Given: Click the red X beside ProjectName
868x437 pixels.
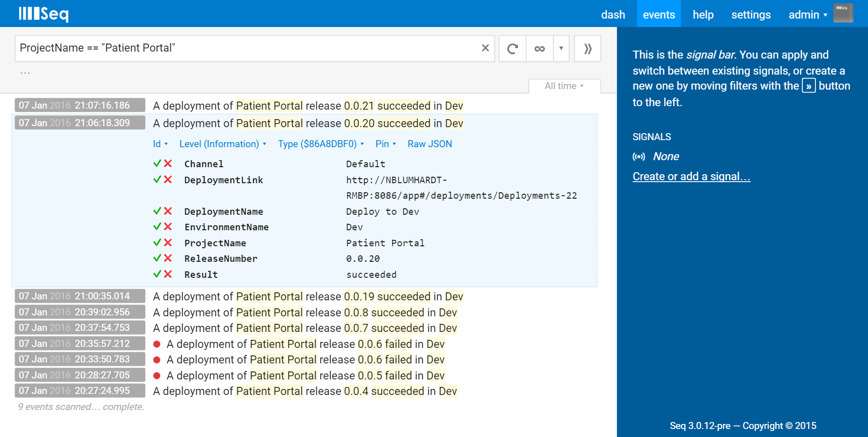Looking at the screenshot, I should pyautogui.click(x=168, y=242).
